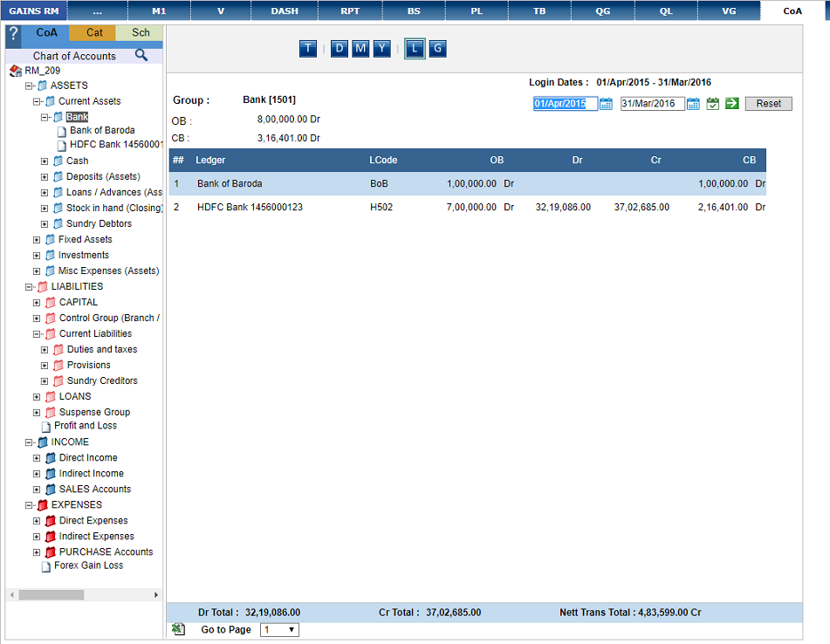Click the tree scrollbar right arrow
Screen dimensions: 830x644
pos(156,595)
